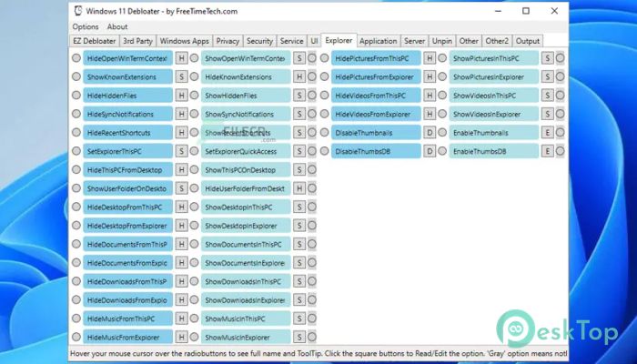
Task: Click S button next to SetExplorerThisPC
Action: 181,151
